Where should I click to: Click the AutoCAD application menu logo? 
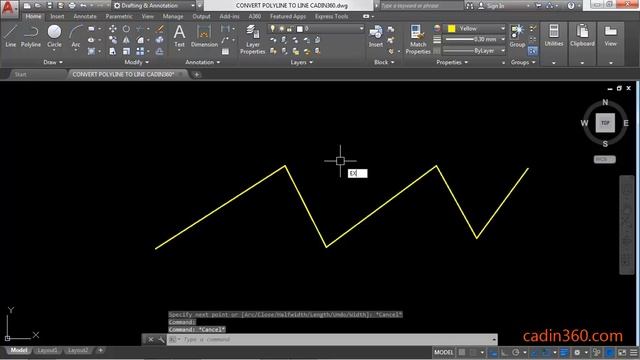click(x=9, y=8)
